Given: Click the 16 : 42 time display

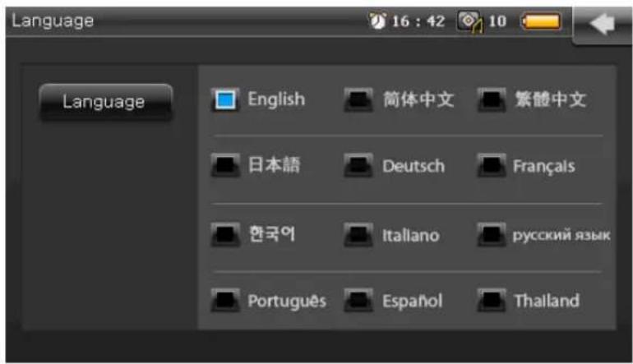Looking at the screenshot, I should (418, 21).
